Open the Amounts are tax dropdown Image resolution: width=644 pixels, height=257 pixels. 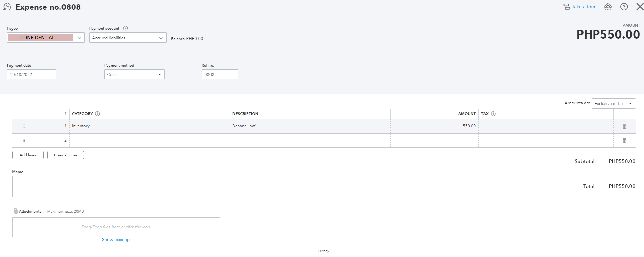point(614,104)
